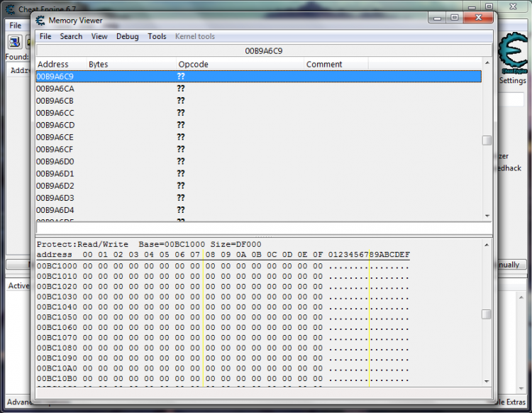Open the Cheat Engine process list icon
The height and width of the screenshot is (413, 532).
15,42
